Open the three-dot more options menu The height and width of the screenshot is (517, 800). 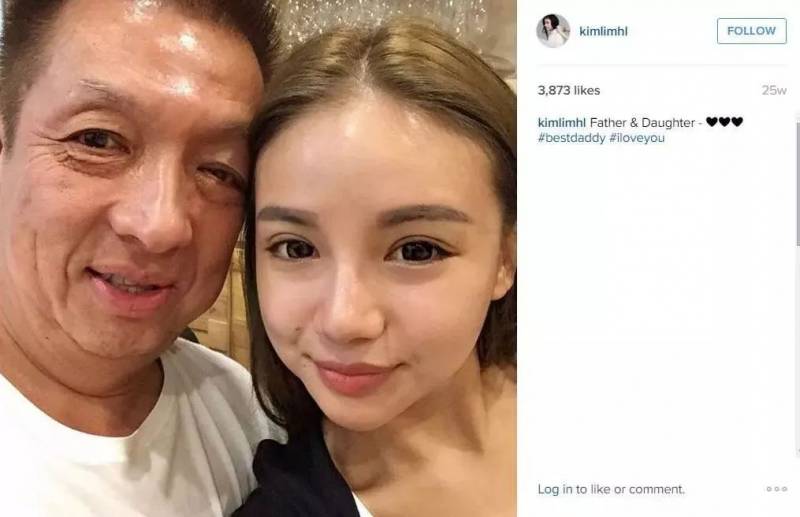tap(777, 489)
